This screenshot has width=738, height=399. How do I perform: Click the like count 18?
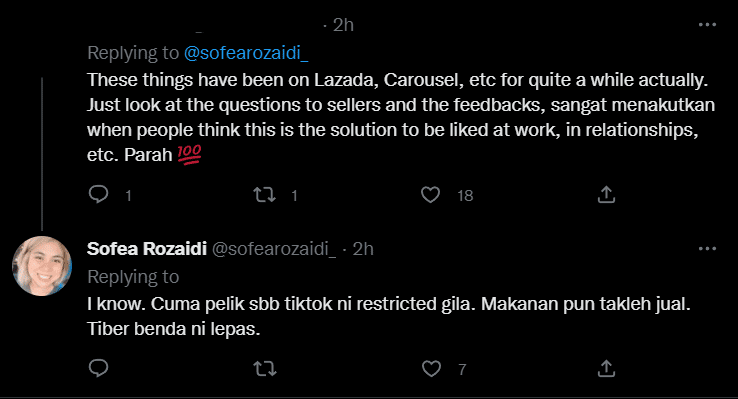pos(465,195)
